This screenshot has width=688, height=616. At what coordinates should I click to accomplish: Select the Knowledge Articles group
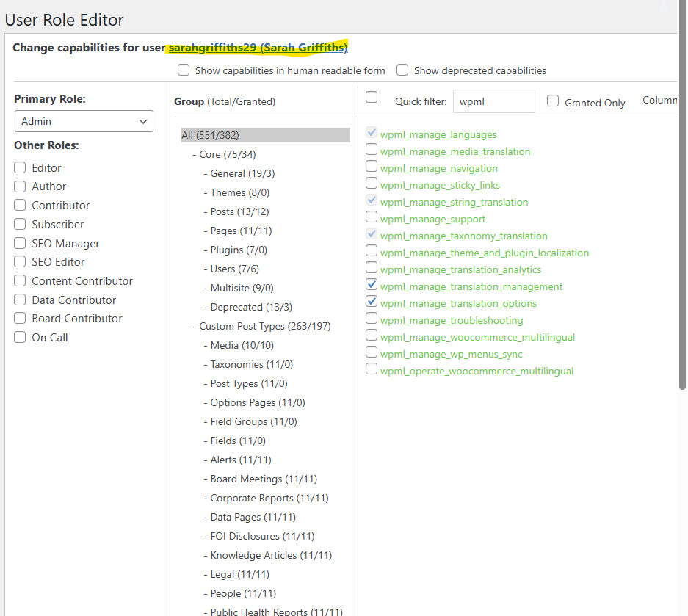[271, 555]
